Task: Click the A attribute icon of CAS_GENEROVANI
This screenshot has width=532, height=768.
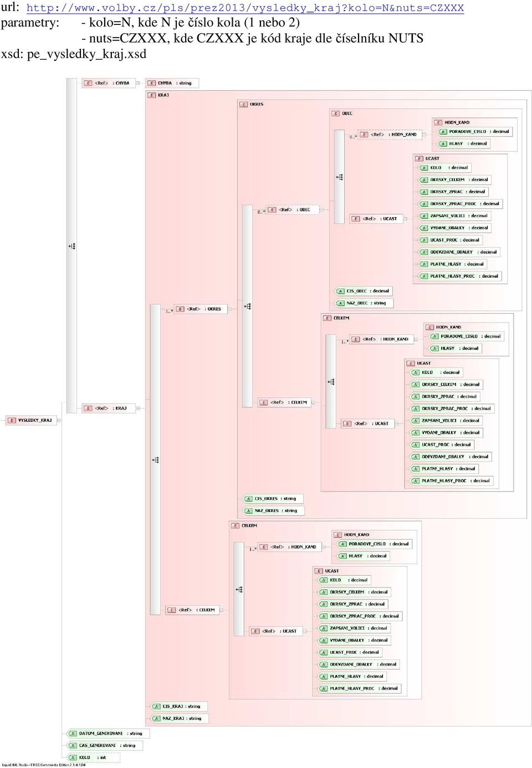Action: pos(73,746)
